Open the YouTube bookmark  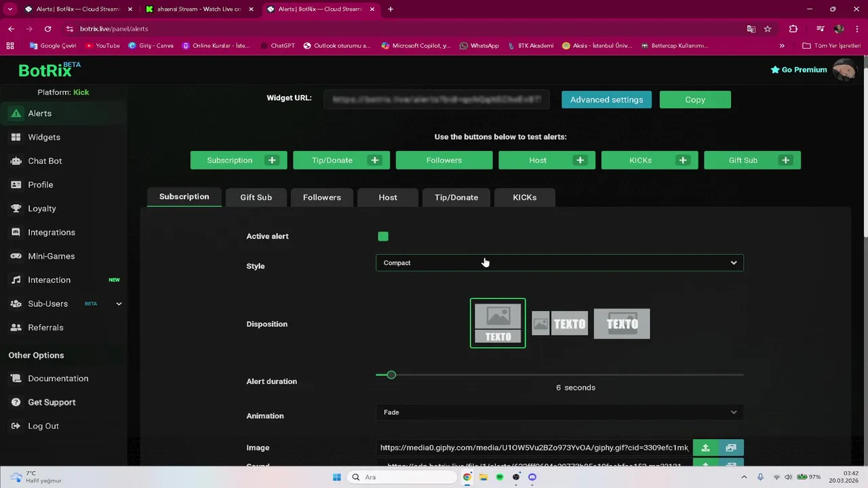(102, 45)
